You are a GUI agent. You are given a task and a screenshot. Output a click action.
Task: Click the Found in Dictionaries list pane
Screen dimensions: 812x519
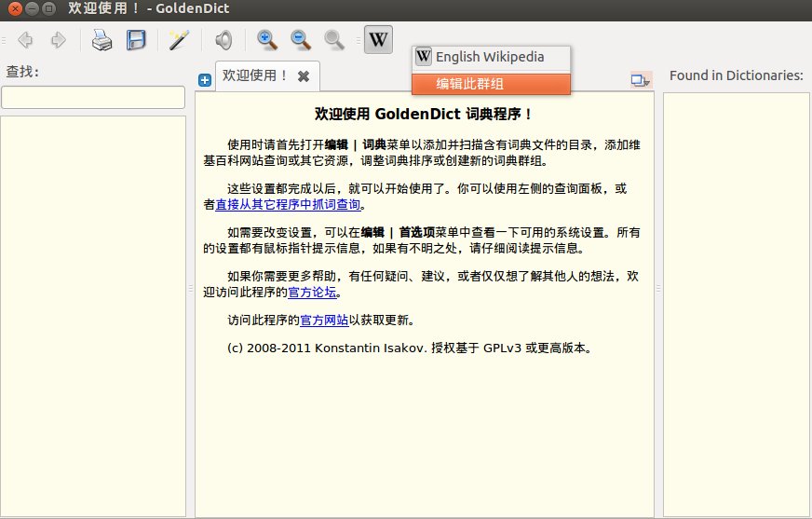pyautogui.click(x=737, y=305)
